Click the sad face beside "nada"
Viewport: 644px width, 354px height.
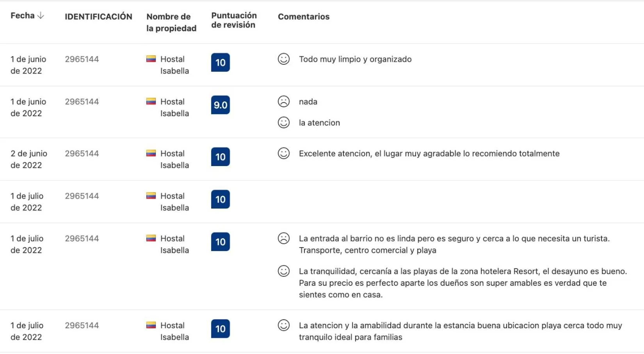284,102
